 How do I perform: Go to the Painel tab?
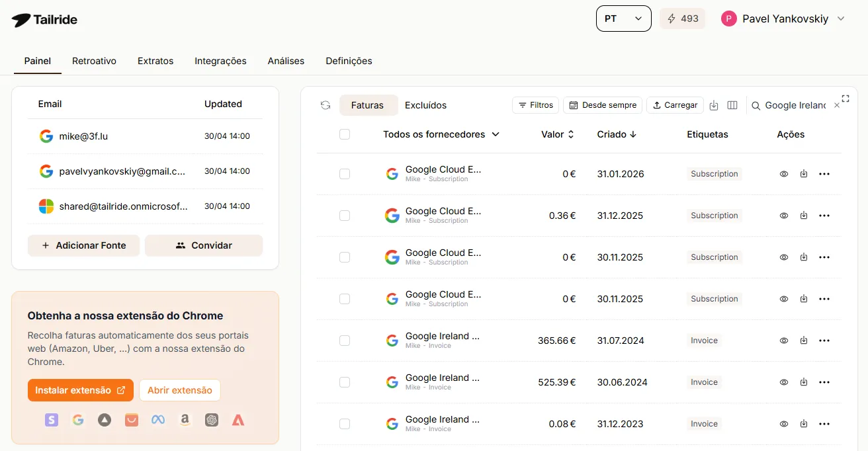(x=38, y=61)
